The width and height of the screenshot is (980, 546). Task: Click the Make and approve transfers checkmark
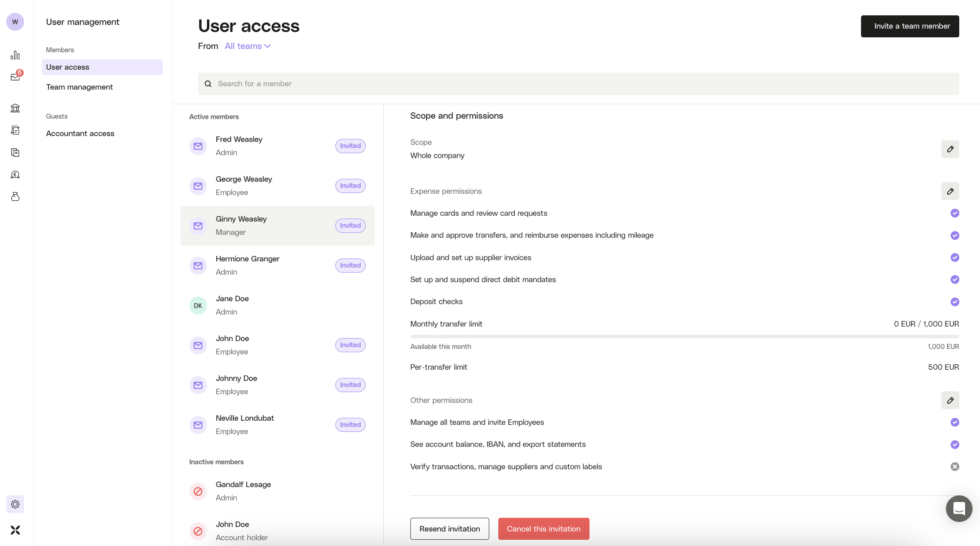(x=955, y=235)
